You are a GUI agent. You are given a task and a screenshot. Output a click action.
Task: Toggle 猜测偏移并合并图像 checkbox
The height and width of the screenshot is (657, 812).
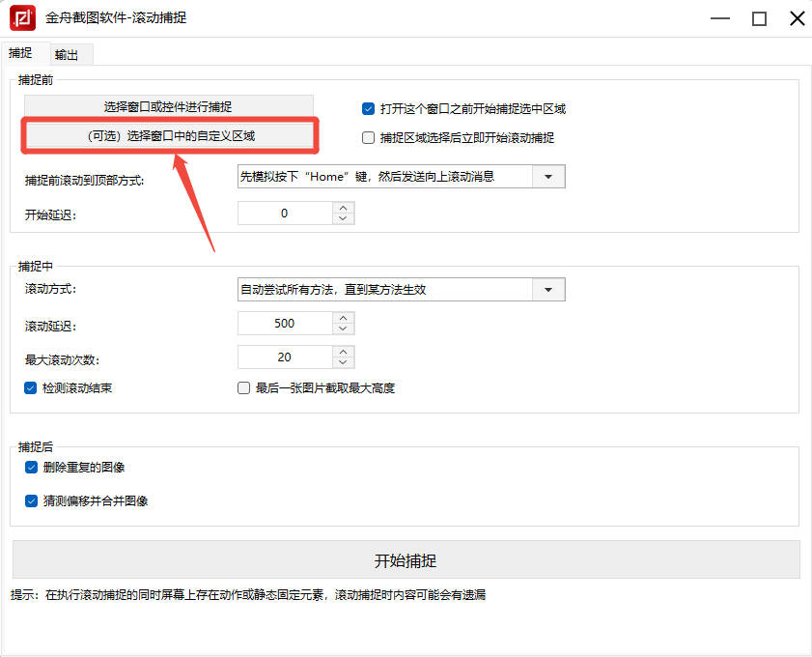[x=31, y=501]
